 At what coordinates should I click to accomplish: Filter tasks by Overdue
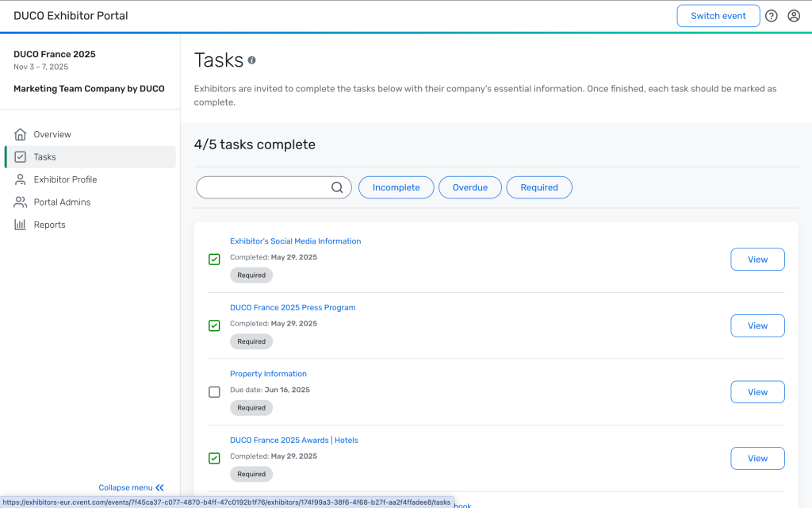point(469,187)
